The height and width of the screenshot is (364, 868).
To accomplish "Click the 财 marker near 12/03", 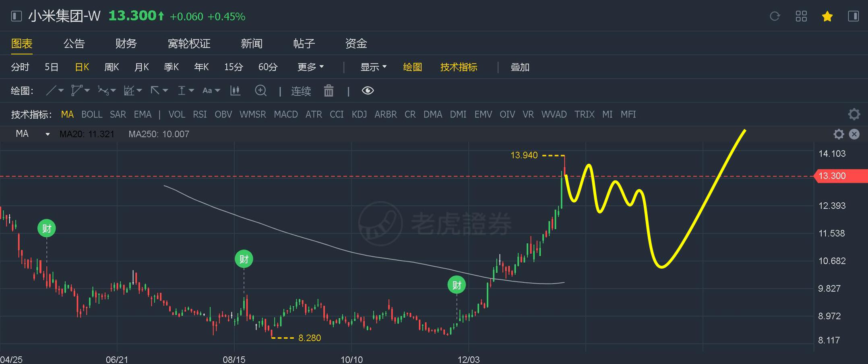I will (x=457, y=285).
